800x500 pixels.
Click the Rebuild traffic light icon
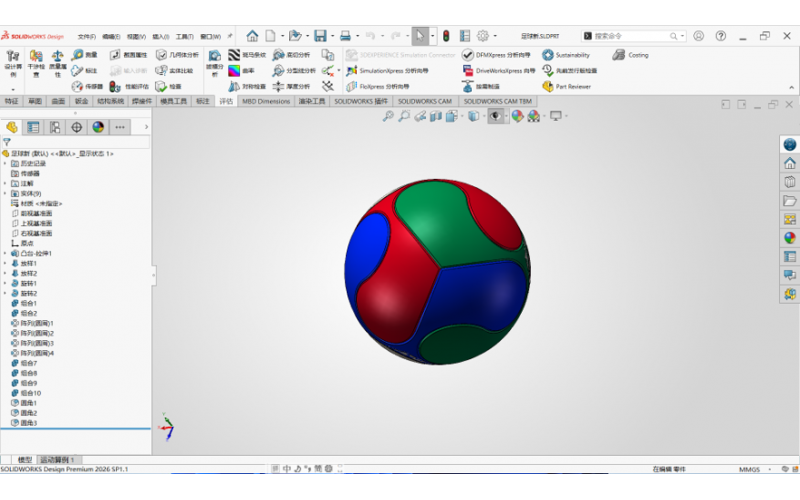(446, 36)
